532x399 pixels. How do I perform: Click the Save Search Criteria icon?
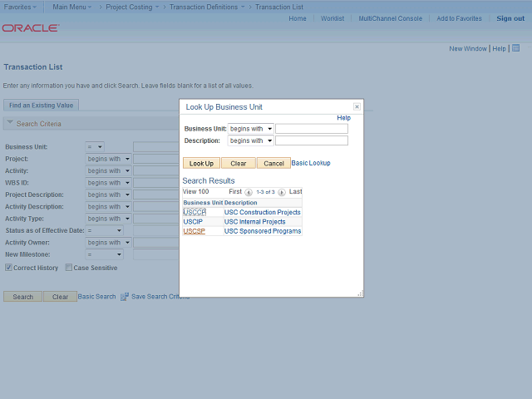pos(125,297)
